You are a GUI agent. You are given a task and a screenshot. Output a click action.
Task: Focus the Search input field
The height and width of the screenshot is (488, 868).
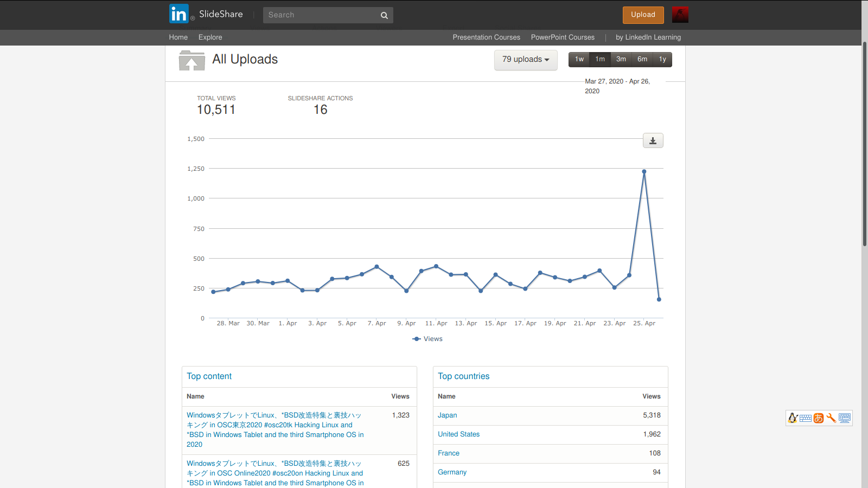pyautogui.click(x=321, y=15)
